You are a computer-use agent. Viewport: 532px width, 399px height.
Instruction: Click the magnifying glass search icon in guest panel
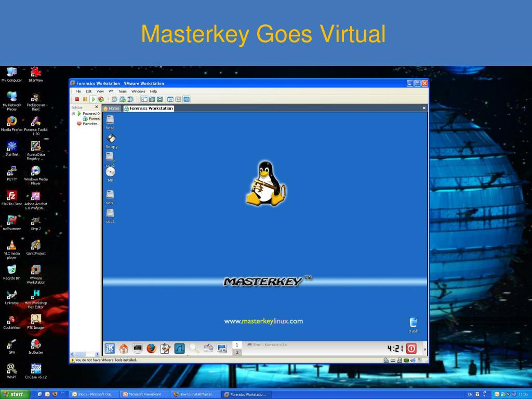[x=194, y=349]
